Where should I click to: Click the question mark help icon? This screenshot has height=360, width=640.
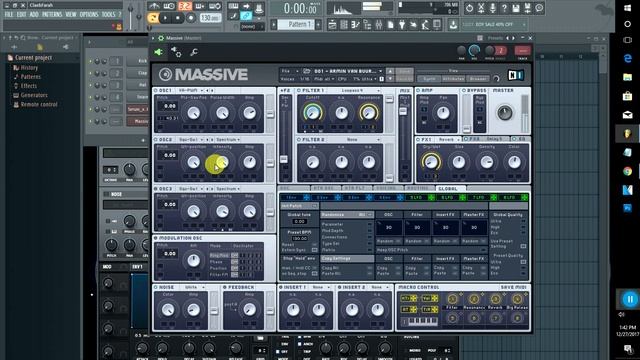pos(504,8)
